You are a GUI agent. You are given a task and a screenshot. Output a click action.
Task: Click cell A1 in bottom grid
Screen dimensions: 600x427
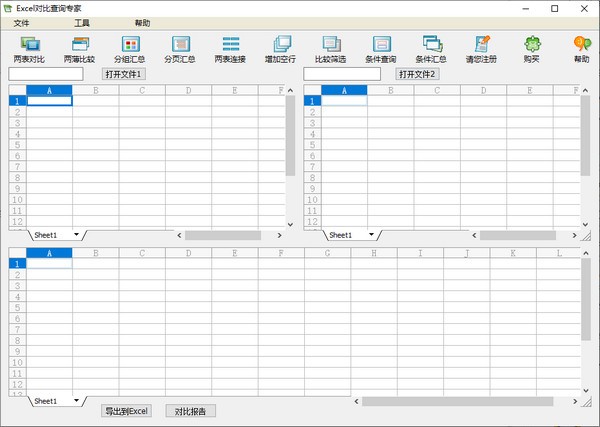coord(49,264)
